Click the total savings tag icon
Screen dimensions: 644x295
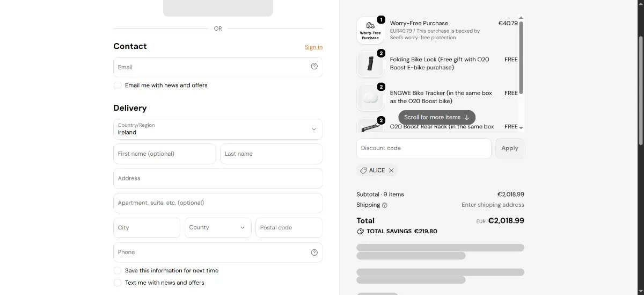[360, 232]
